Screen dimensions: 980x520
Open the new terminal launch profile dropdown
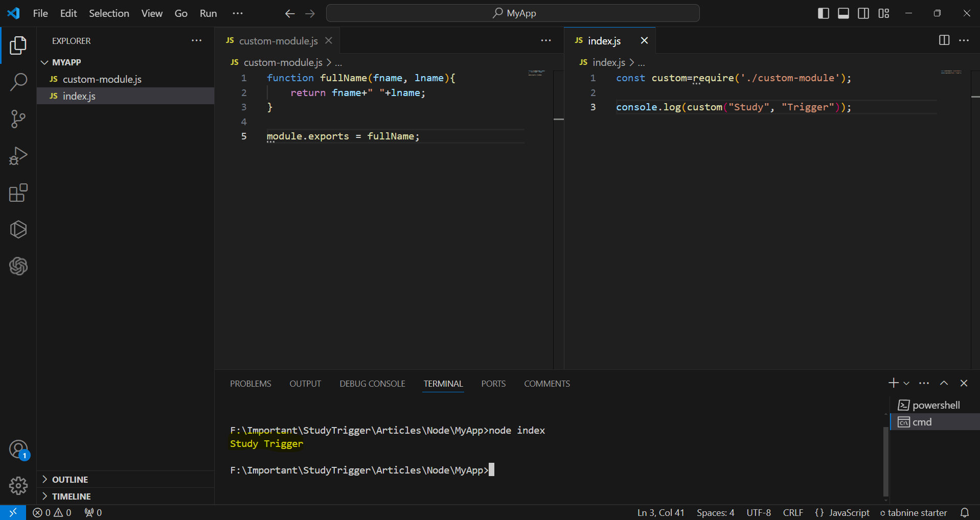click(x=906, y=383)
